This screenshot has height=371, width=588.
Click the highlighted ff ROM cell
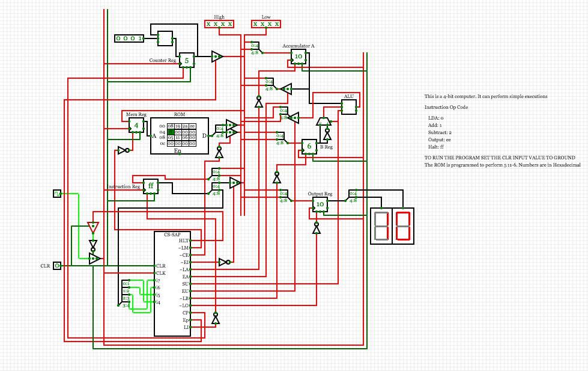click(x=171, y=132)
